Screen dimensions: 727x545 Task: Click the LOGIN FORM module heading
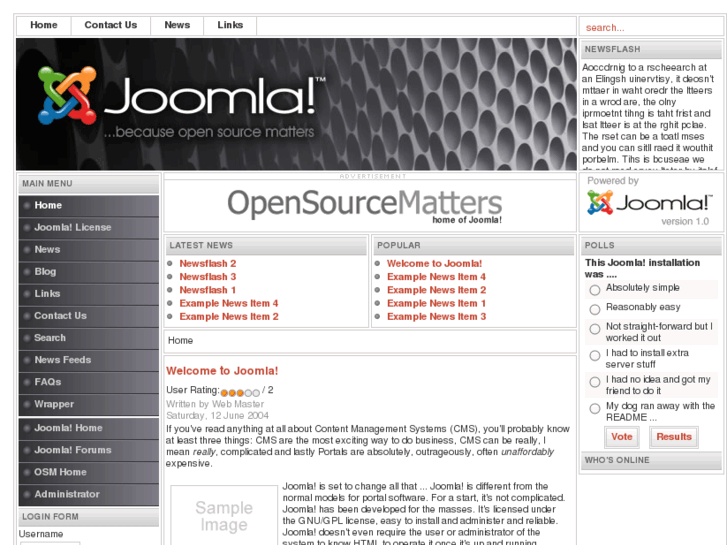tap(89, 517)
